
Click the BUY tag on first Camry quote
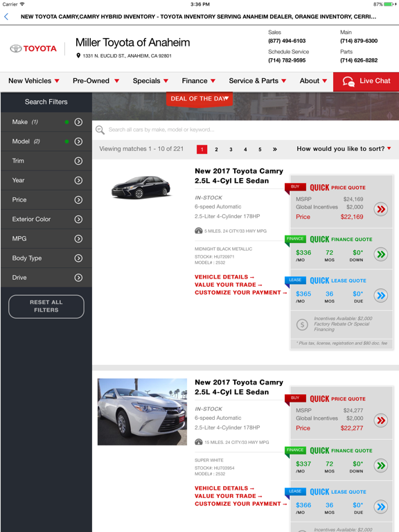pos(295,187)
